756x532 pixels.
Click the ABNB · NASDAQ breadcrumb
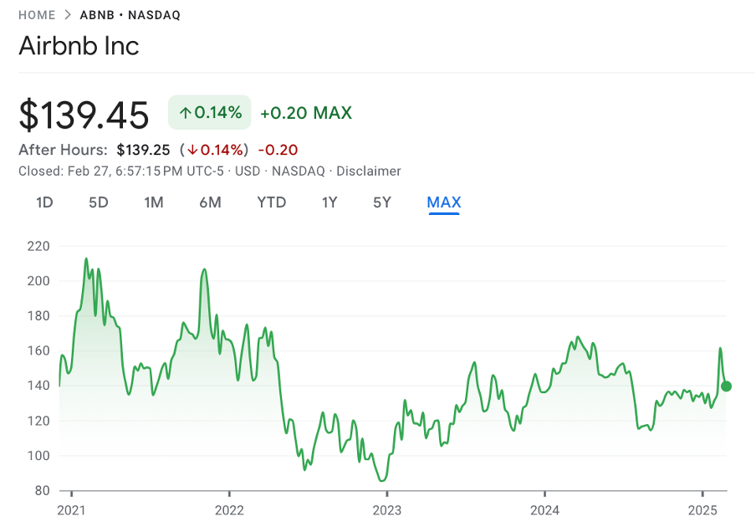130,15
